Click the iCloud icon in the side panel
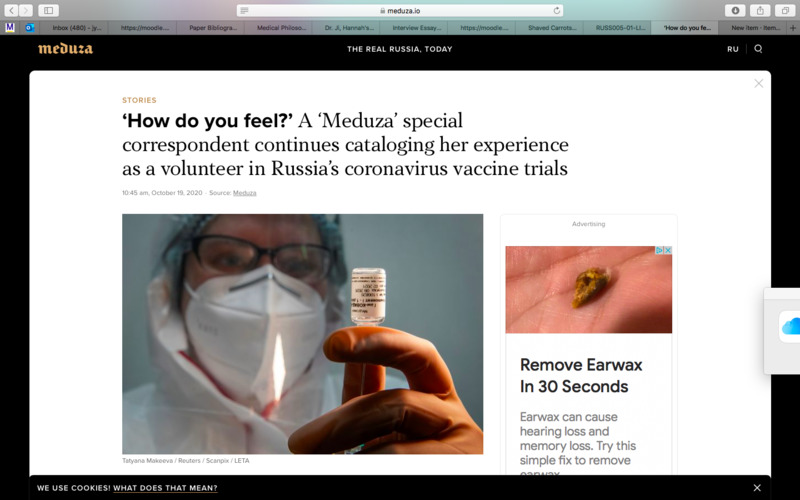Screen dimensions: 800x500 click(x=790, y=327)
